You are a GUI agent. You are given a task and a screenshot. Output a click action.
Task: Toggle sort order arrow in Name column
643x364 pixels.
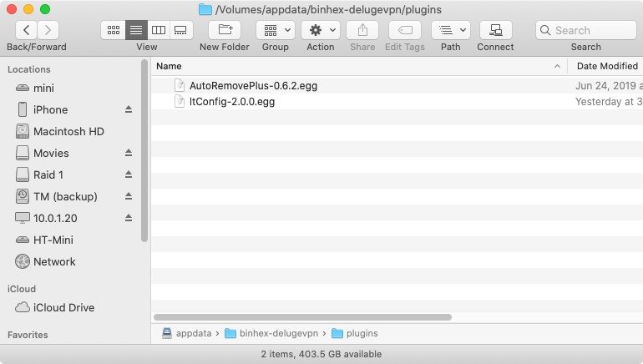tap(557, 66)
